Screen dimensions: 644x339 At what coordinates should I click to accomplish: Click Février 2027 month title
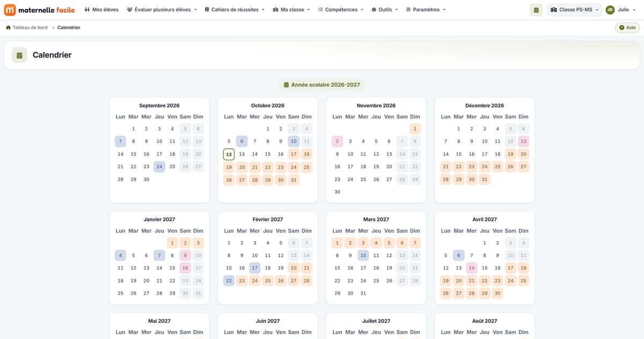coord(268,219)
